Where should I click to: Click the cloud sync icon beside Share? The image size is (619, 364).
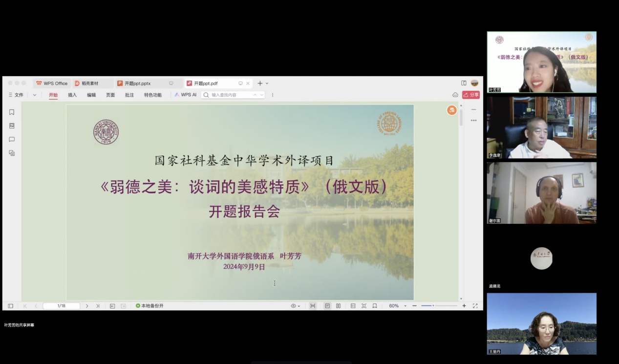pyautogui.click(x=455, y=95)
